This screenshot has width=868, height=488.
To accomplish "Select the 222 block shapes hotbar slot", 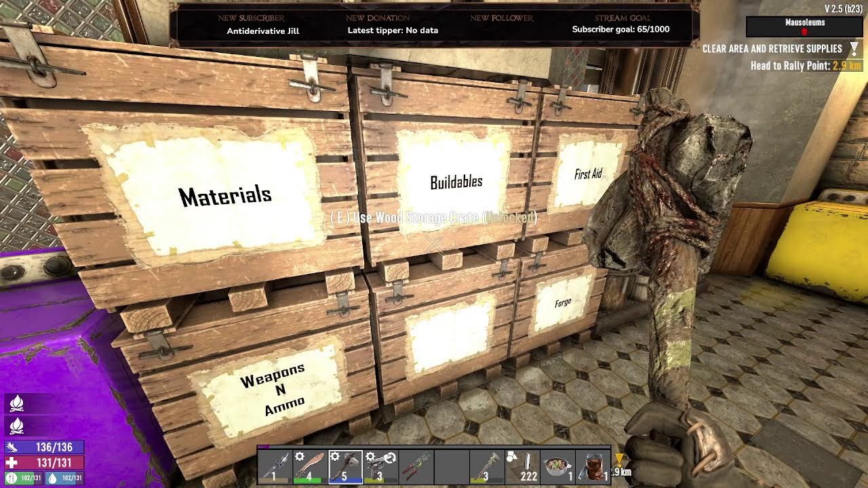I will click(x=522, y=466).
